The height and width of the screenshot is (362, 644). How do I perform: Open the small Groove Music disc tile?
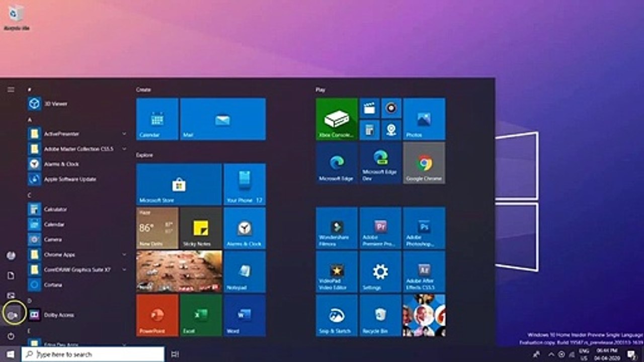click(x=391, y=108)
